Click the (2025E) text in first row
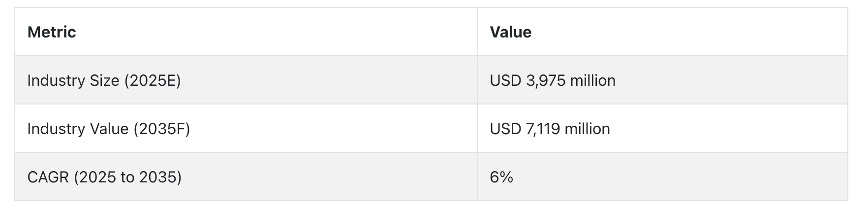Image resolution: width=868 pixels, height=212 pixels. pos(153,80)
